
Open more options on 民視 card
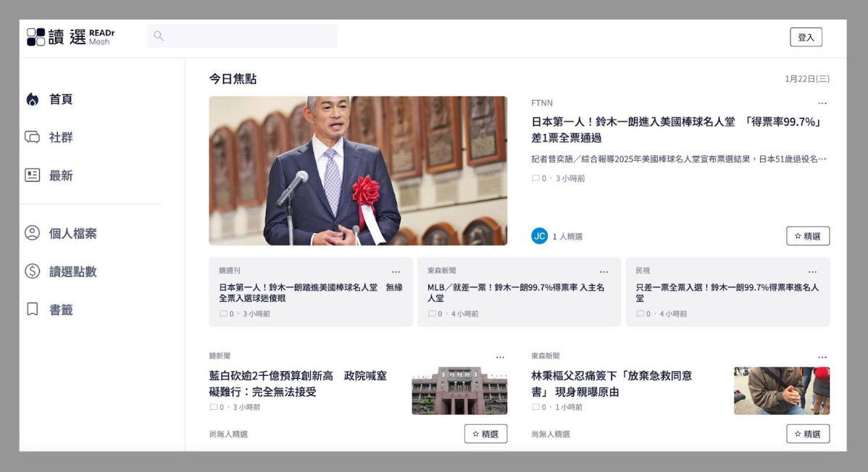coord(812,271)
